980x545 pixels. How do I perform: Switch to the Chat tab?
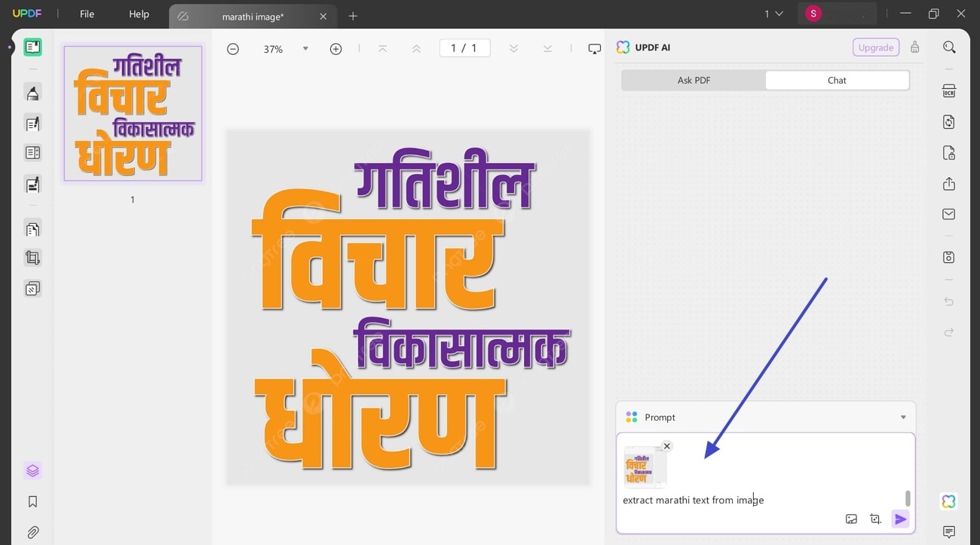(837, 79)
